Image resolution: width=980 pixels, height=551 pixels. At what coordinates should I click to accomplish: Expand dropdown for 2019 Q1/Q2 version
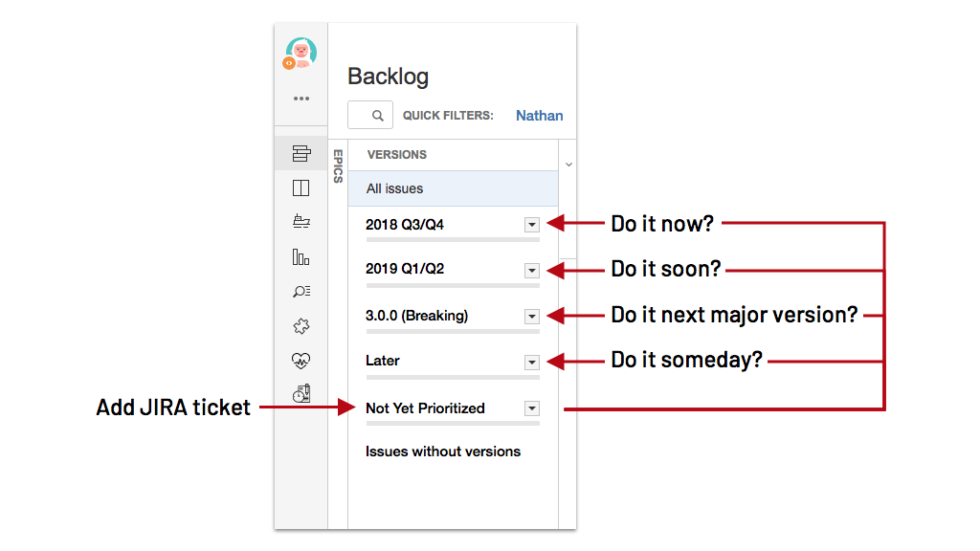pos(532,271)
